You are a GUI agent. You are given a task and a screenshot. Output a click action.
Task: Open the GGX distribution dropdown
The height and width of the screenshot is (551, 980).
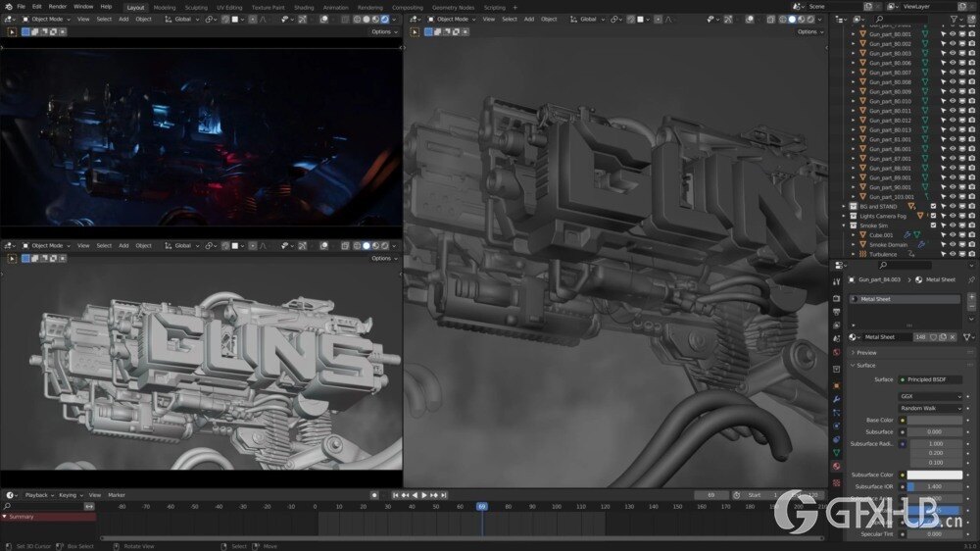930,396
